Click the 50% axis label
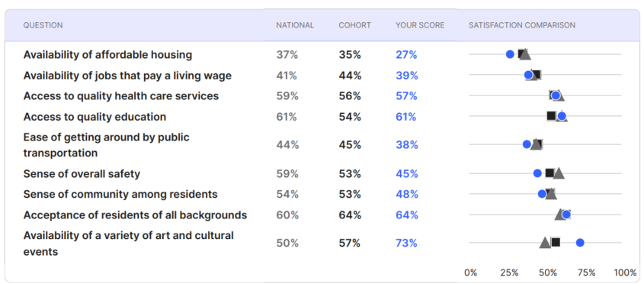This screenshot has width=644, height=284. (548, 273)
